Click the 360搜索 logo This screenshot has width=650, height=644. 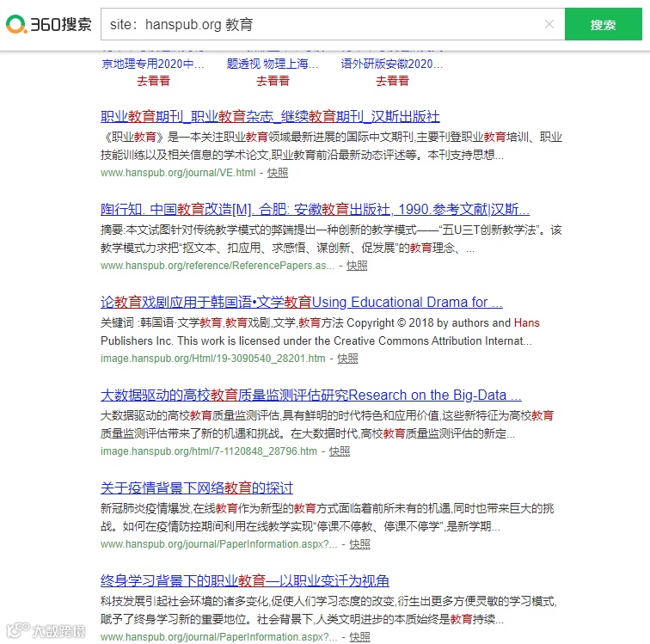[x=48, y=24]
